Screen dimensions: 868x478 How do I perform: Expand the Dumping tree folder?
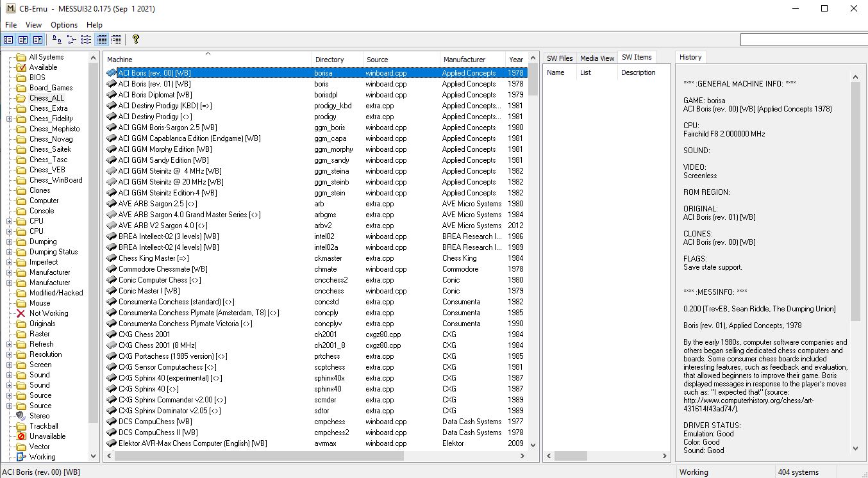[x=10, y=242]
